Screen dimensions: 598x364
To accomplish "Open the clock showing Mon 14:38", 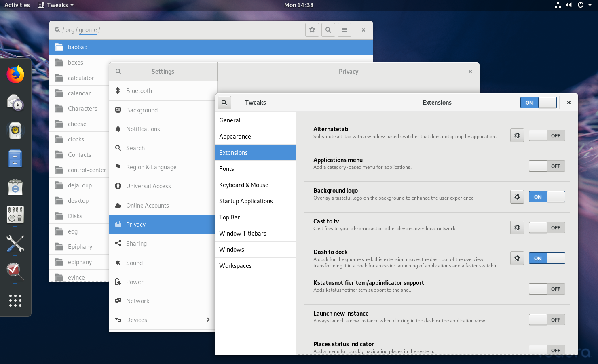I will tap(299, 5).
